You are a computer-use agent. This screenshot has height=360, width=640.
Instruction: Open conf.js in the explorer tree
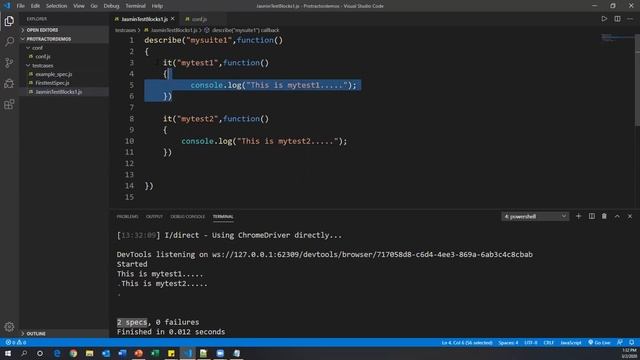click(64, 57)
